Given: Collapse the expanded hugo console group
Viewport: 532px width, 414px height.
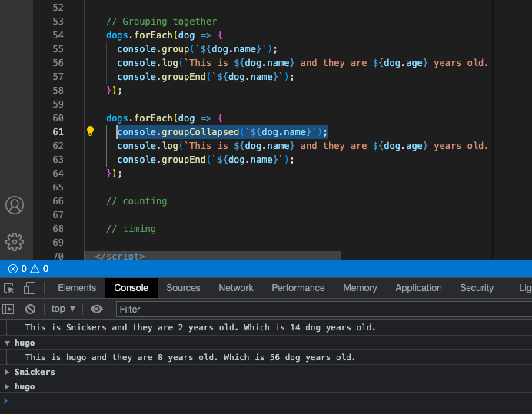Looking at the screenshot, I should (8, 343).
